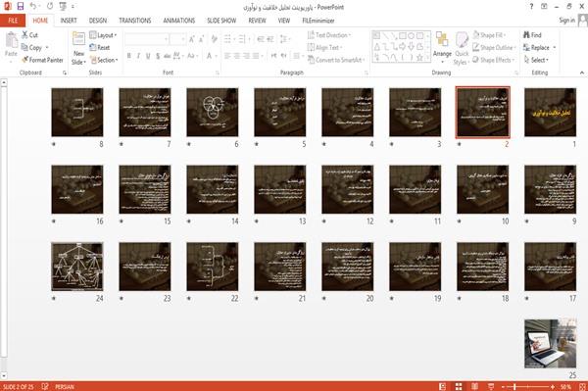The width and height of the screenshot is (588, 391).
Task: Open the FILE tab
Action: [13, 21]
